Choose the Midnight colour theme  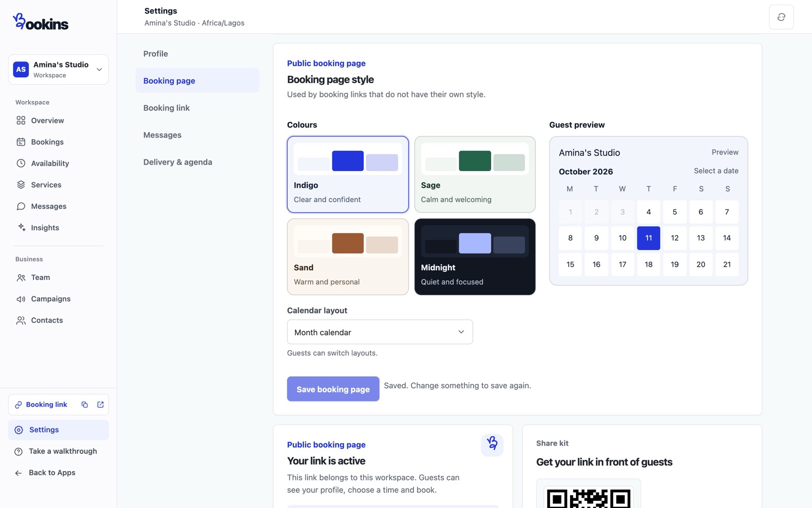475,257
